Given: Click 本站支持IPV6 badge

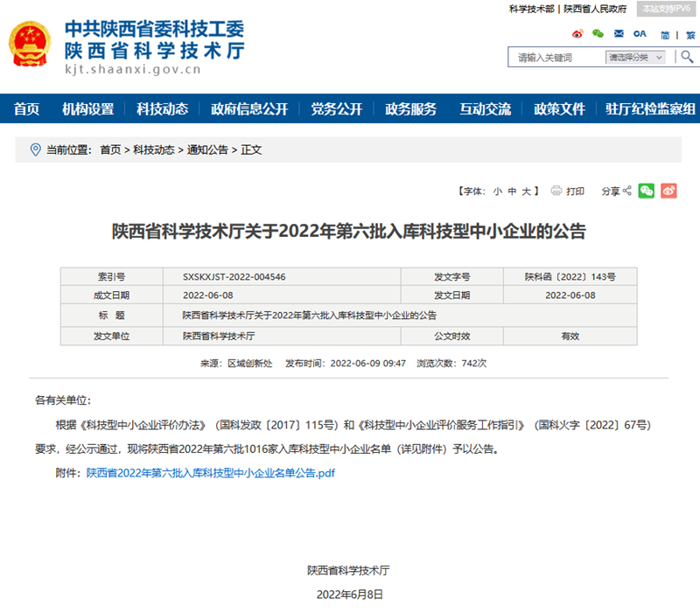Looking at the screenshot, I should coord(667,10).
